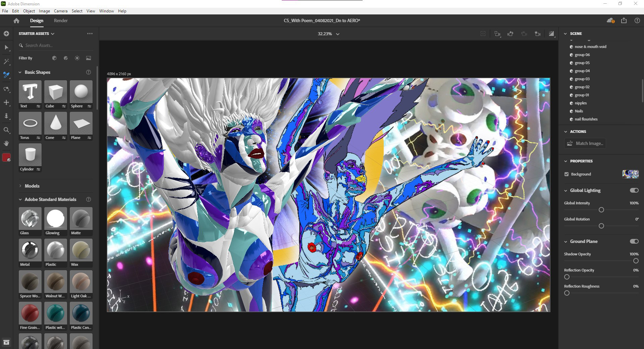Click Basic Shapes help info icon
This screenshot has height=349, width=644.
point(89,72)
